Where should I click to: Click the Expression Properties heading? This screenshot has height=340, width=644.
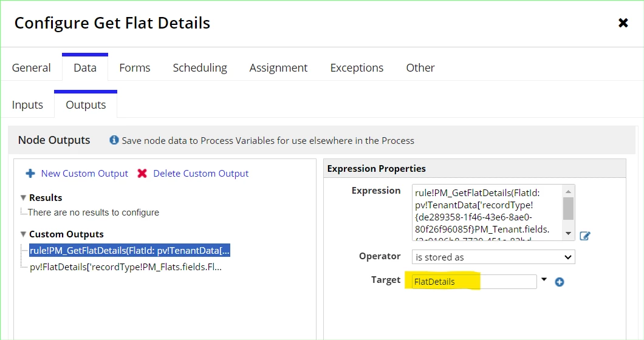click(x=376, y=168)
